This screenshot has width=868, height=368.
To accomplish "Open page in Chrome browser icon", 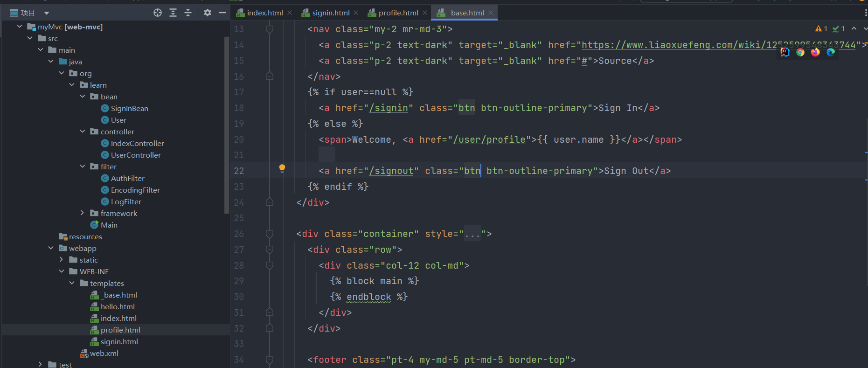I will tap(800, 52).
